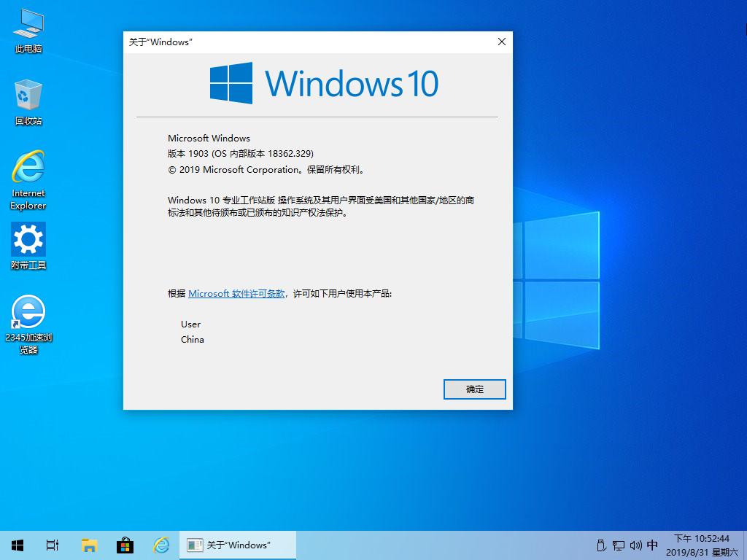Viewport: 747px width, 560px height.
Task: Select the 2345加速浏览器 desktop shortcut
Action: pos(28,324)
